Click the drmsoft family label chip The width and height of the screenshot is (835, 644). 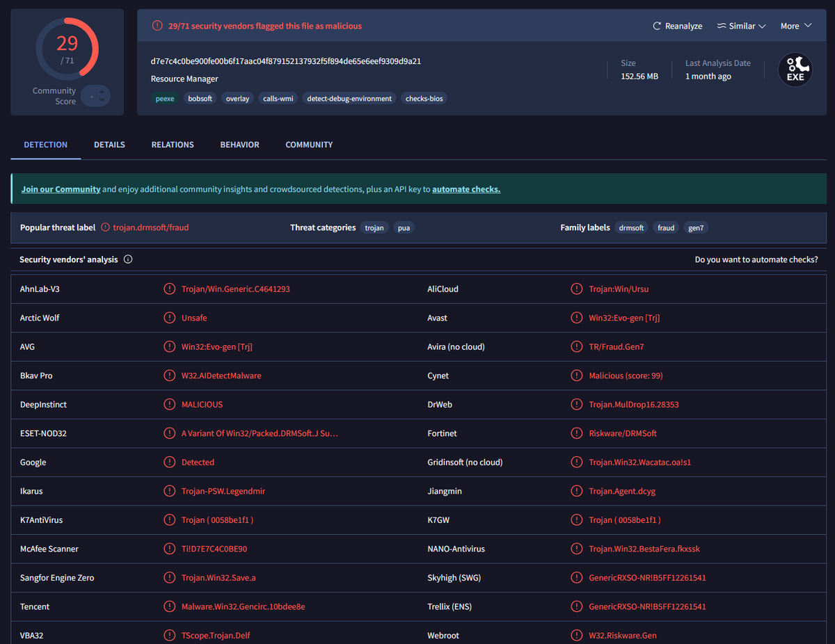click(x=631, y=227)
